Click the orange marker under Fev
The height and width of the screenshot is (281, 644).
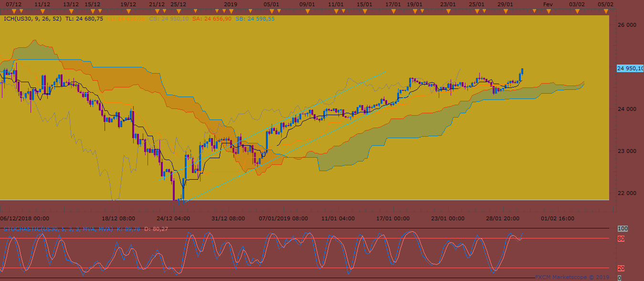point(548,11)
